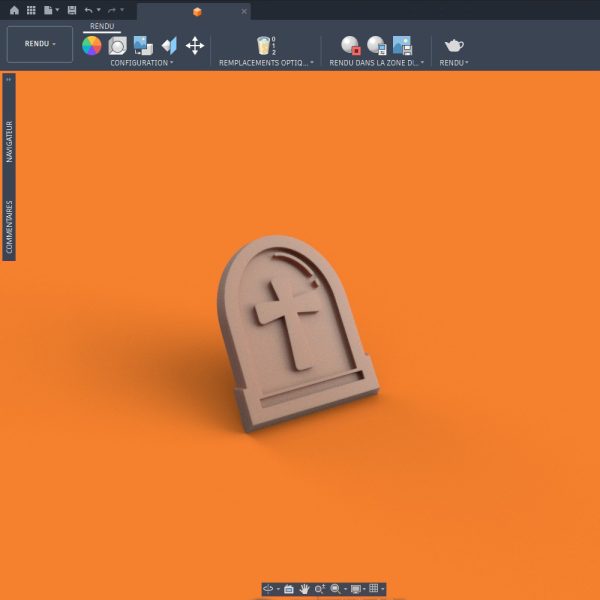Click the Zoom Window magnifier icon
Viewport: 600px width, 600px height.
pos(336,589)
